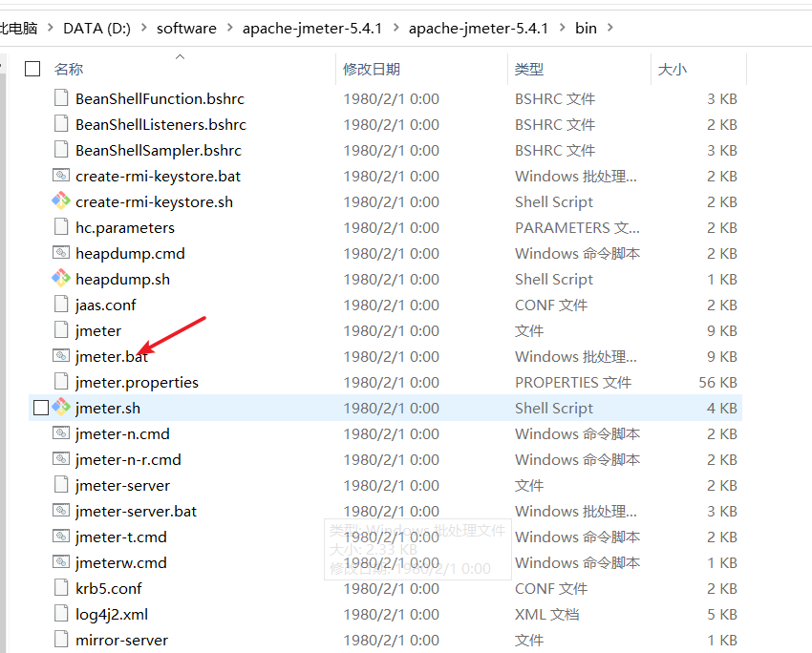Go to first apache-jmeter-5.4.1 breadcrumb

312,28
